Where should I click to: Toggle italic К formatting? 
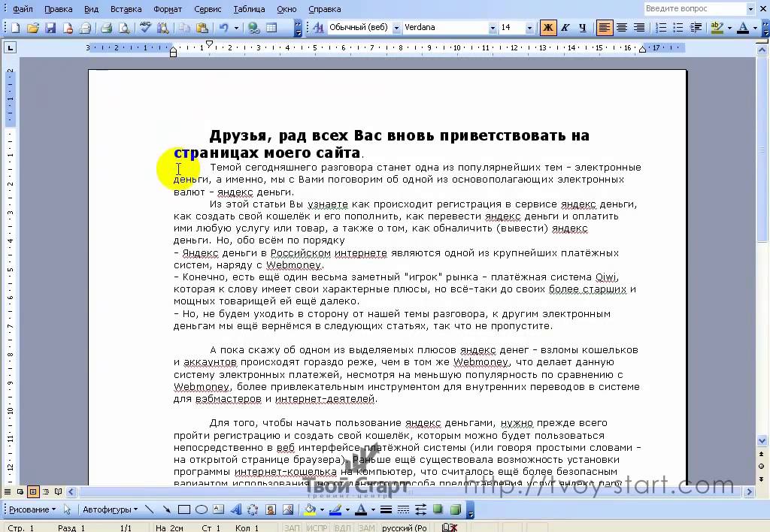[565, 28]
